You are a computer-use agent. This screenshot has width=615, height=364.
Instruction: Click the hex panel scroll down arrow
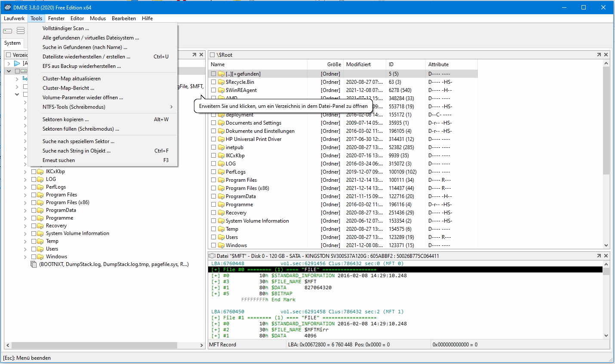pos(606,336)
